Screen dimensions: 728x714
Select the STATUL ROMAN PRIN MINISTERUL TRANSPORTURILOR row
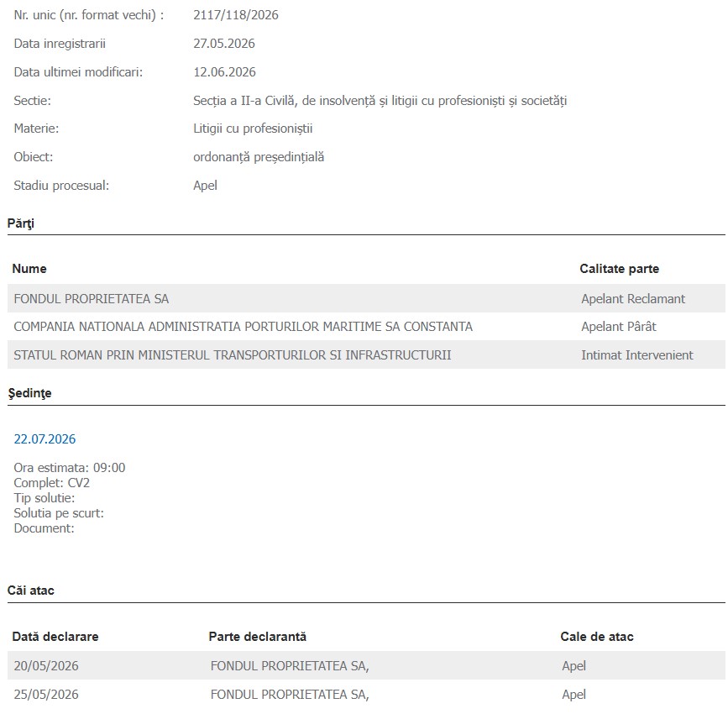[366, 355]
